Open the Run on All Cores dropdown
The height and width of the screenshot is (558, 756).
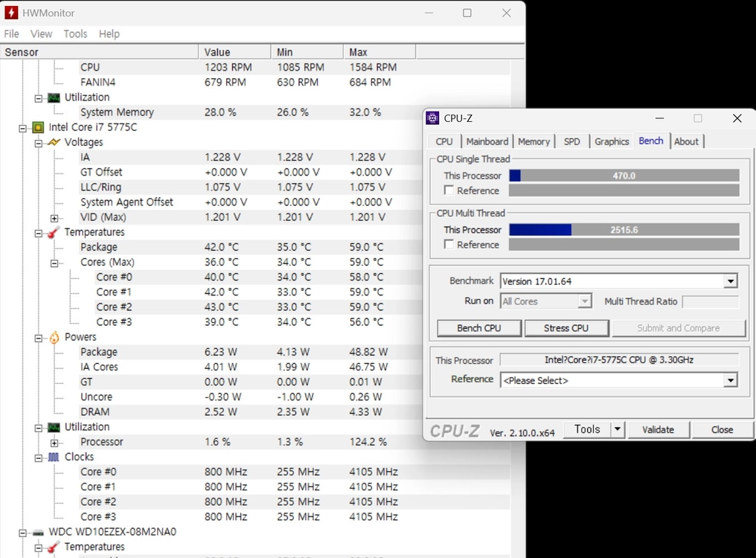point(584,301)
